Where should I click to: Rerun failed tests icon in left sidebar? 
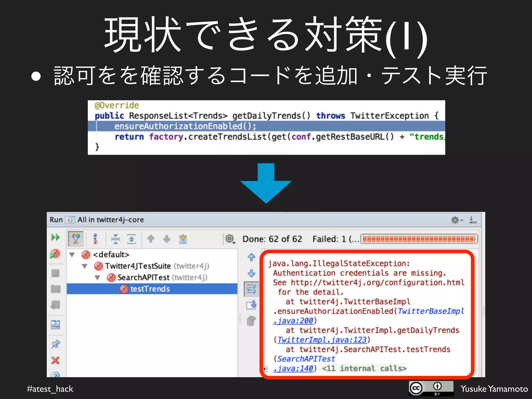[55, 254]
